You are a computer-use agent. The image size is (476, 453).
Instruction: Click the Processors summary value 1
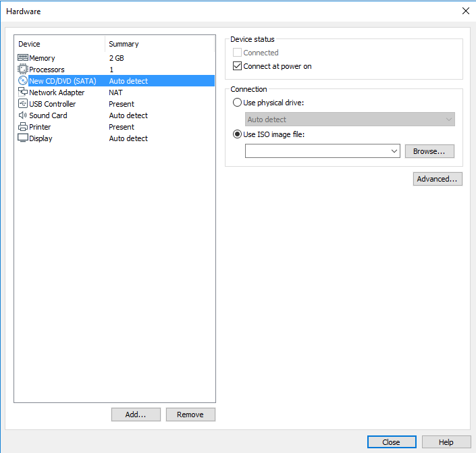click(111, 70)
